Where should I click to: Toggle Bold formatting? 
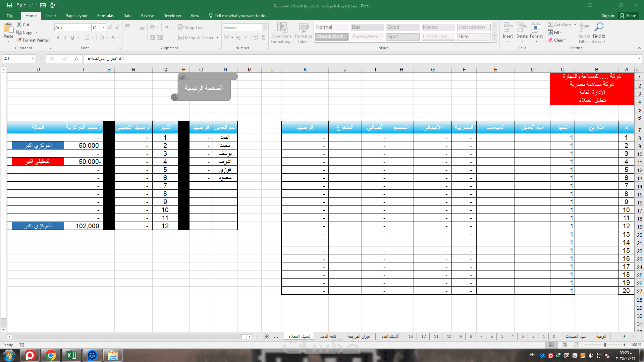click(58, 38)
